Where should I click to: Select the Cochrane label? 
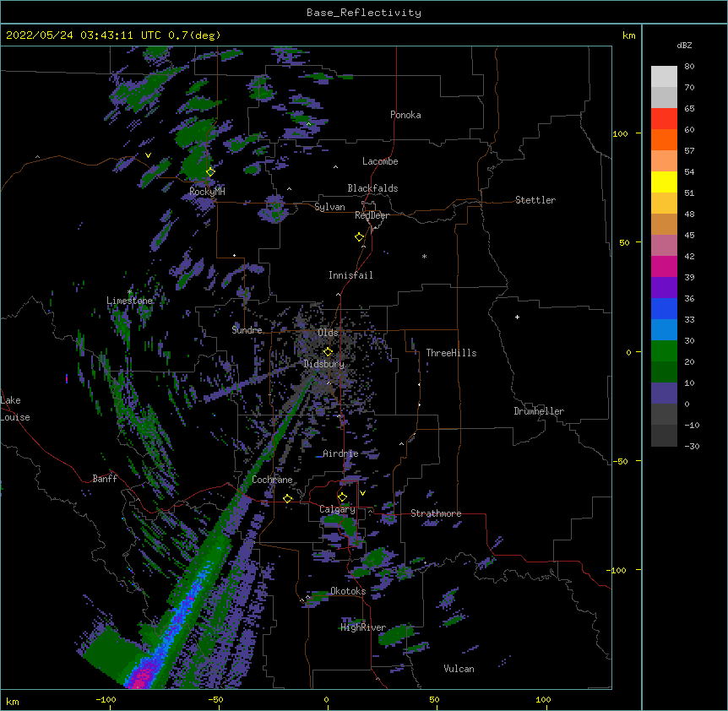click(272, 480)
